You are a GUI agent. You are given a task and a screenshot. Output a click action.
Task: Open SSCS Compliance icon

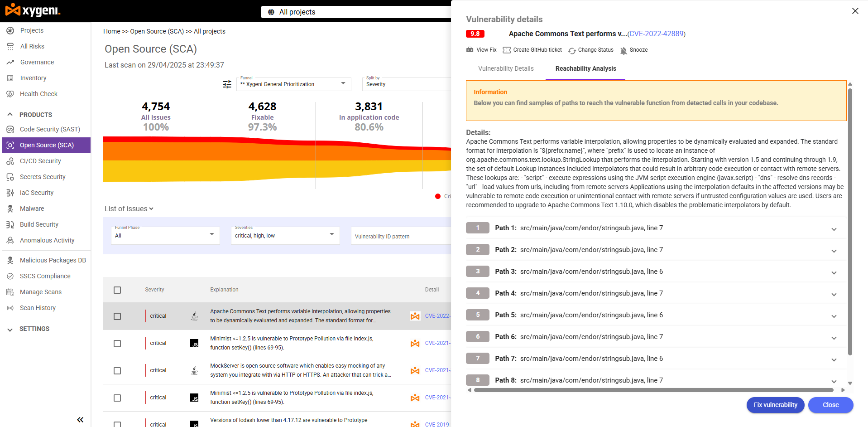[10, 276]
